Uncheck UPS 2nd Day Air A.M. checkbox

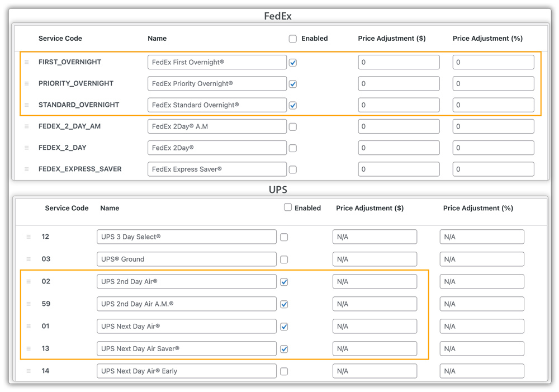pos(284,305)
